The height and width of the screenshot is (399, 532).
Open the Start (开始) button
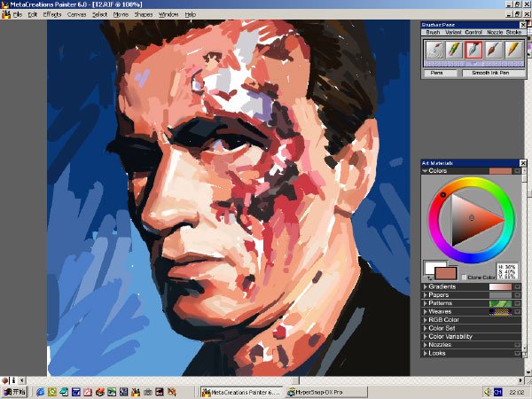pos(14,392)
